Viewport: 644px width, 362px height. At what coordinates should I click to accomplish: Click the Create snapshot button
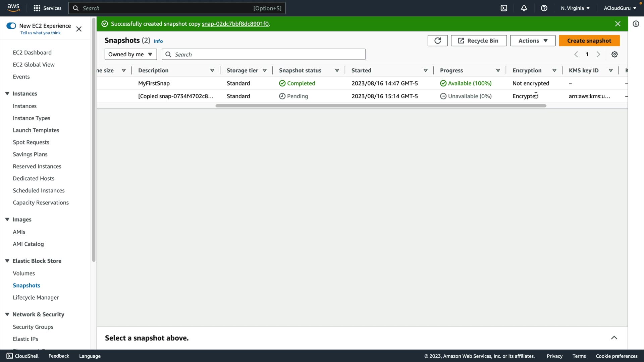click(x=589, y=41)
